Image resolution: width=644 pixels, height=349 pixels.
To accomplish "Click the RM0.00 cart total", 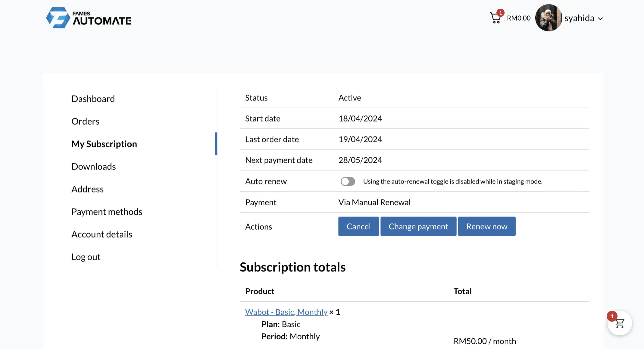I will coord(519,18).
